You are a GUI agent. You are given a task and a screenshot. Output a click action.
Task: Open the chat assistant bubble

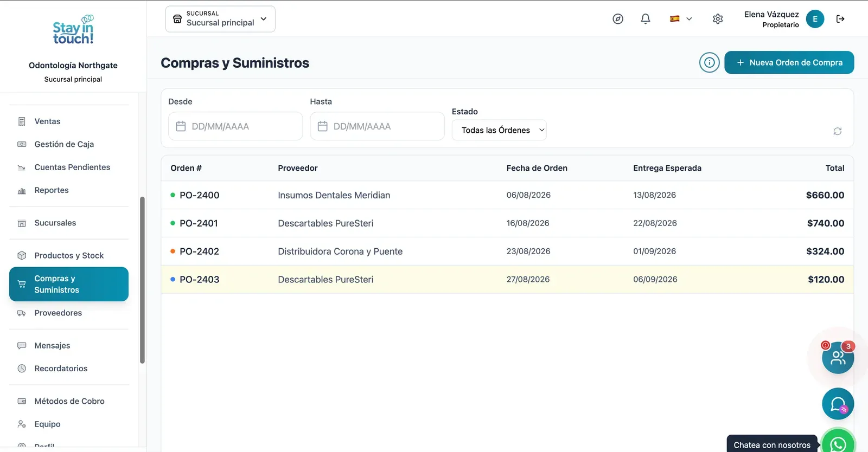coord(838,404)
